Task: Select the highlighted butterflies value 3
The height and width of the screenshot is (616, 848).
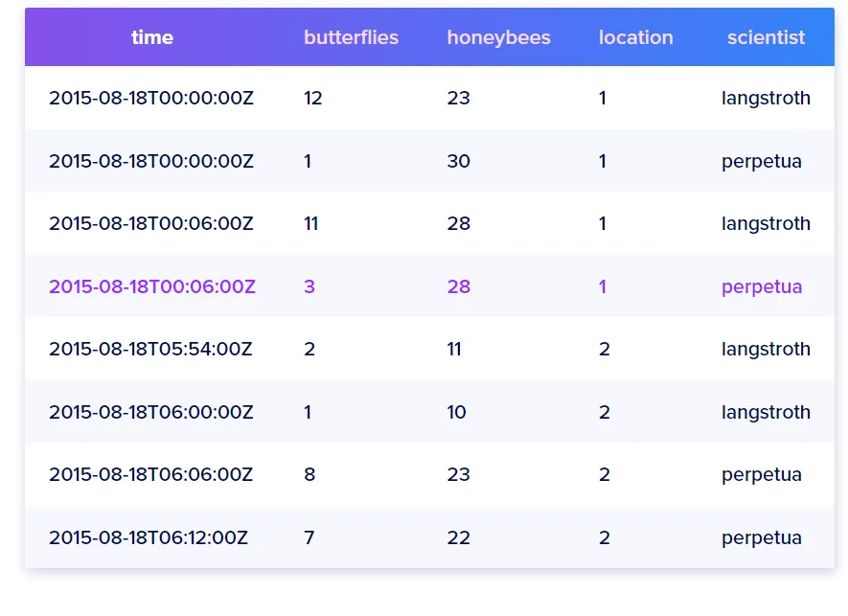Action: click(x=309, y=286)
